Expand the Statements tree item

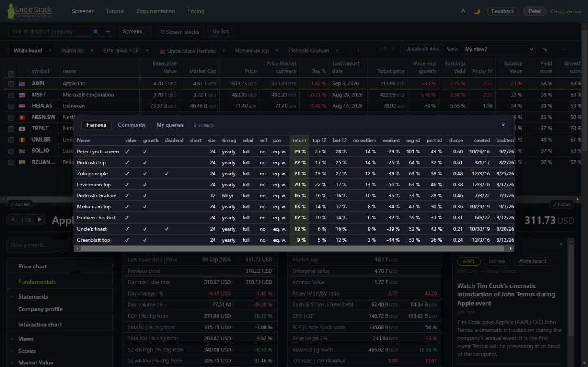point(12,297)
